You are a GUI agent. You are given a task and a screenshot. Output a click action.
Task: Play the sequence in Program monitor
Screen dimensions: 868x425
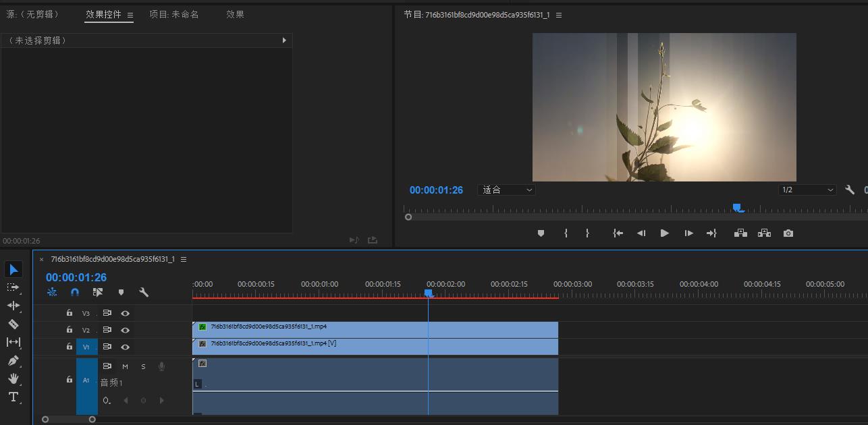click(x=665, y=233)
